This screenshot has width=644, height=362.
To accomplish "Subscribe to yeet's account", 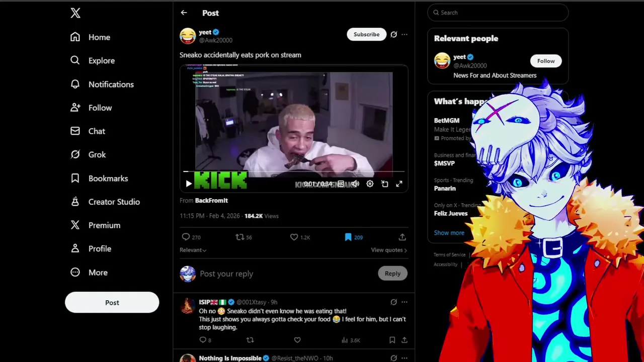I will (x=366, y=34).
